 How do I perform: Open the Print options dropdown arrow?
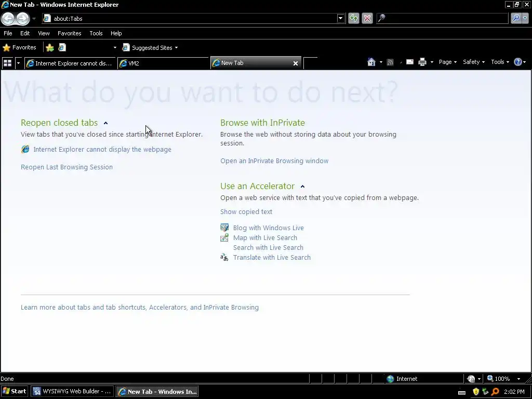(x=432, y=62)
